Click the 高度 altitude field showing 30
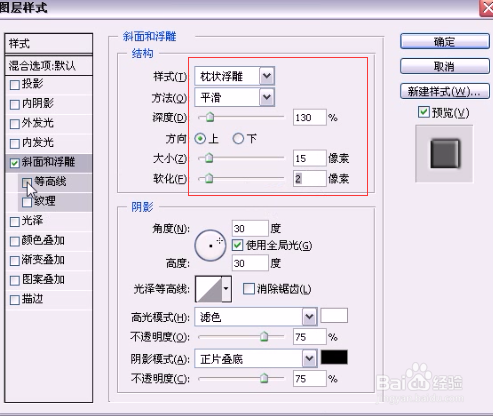This screenshot has height=416, width=493. tap(250, 263)
